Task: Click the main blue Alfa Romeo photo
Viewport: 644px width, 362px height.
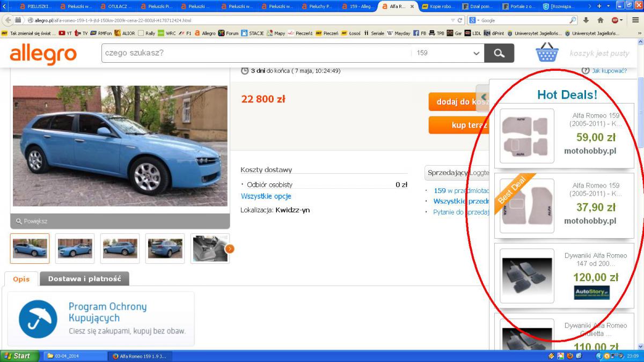Action: 120,146
